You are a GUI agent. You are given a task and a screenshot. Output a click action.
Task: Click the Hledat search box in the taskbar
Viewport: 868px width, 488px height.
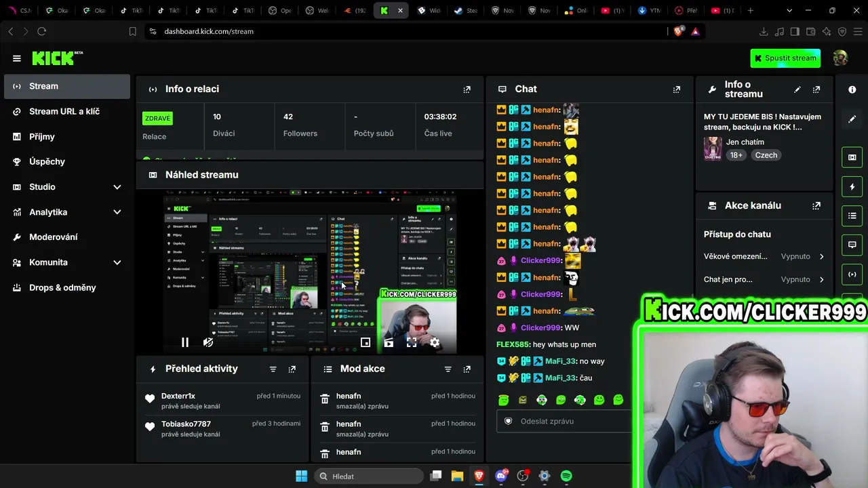pos(369,476)
